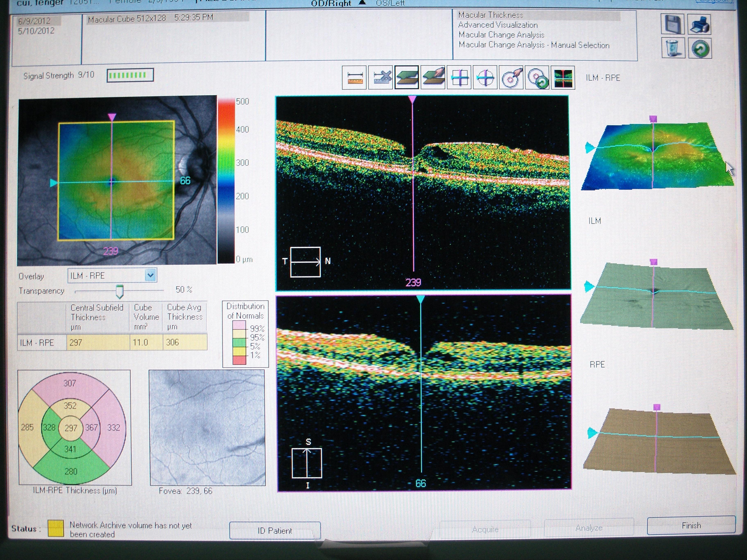
Task: Click the high-definition B-scan view icon
Action: [563, 78]
